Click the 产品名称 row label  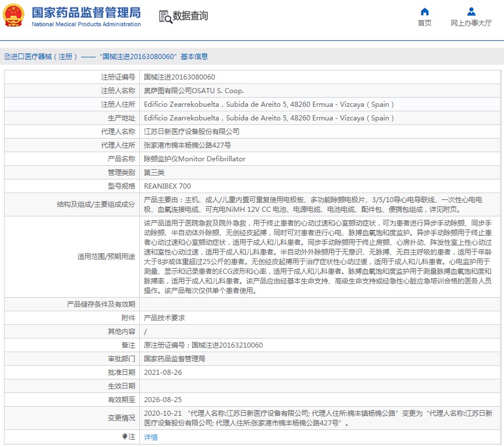click(x=122, y=159)
